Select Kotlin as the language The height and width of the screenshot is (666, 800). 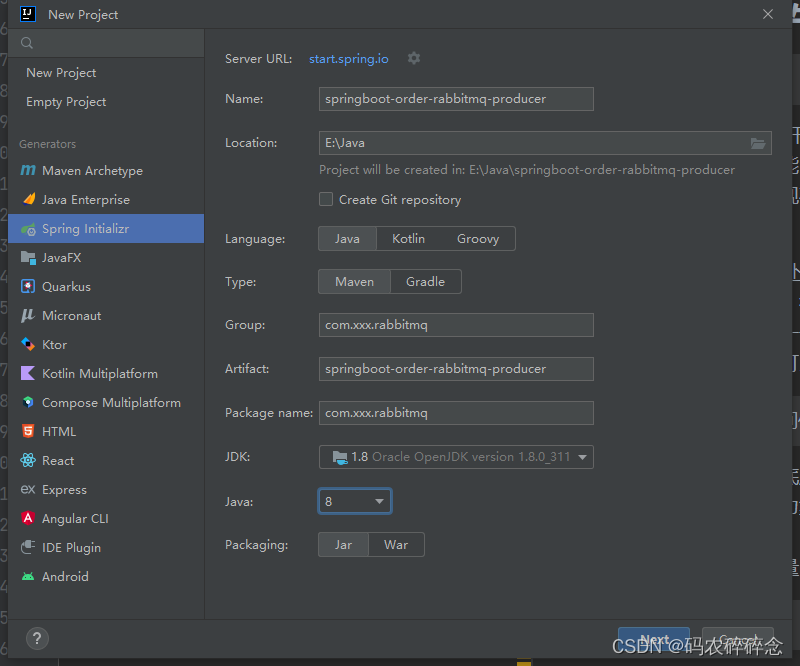[408, 239]
